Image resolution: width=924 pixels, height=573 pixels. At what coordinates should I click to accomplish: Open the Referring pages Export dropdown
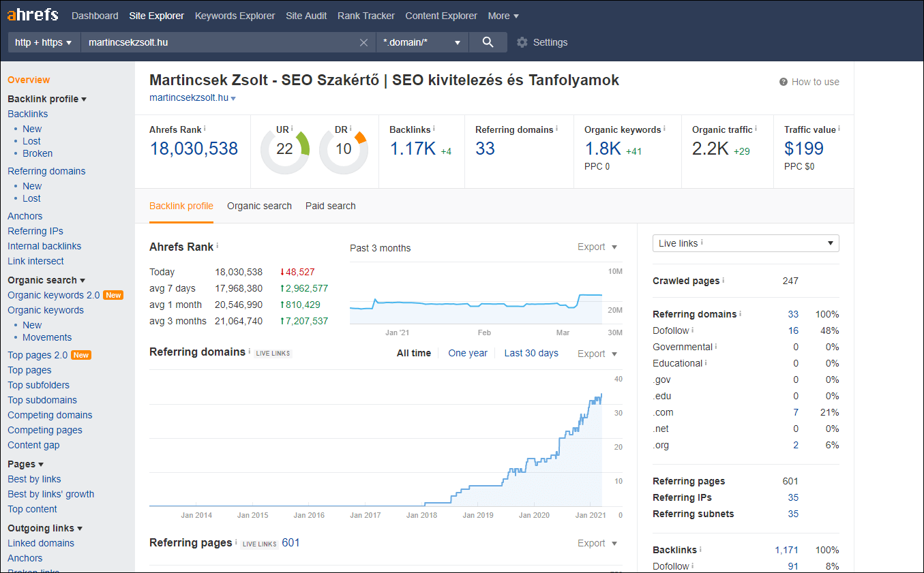[x=597, y=543]
